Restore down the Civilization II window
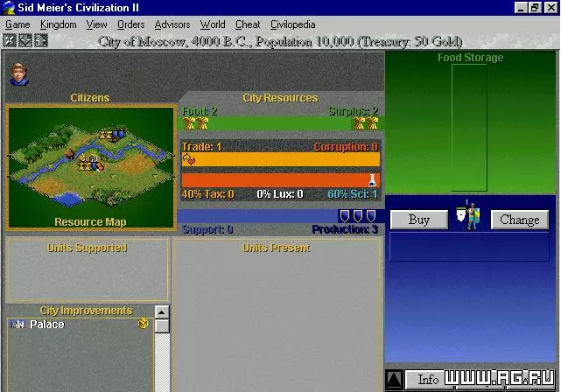This screenshot has height=392, width=561. (536, 8)
